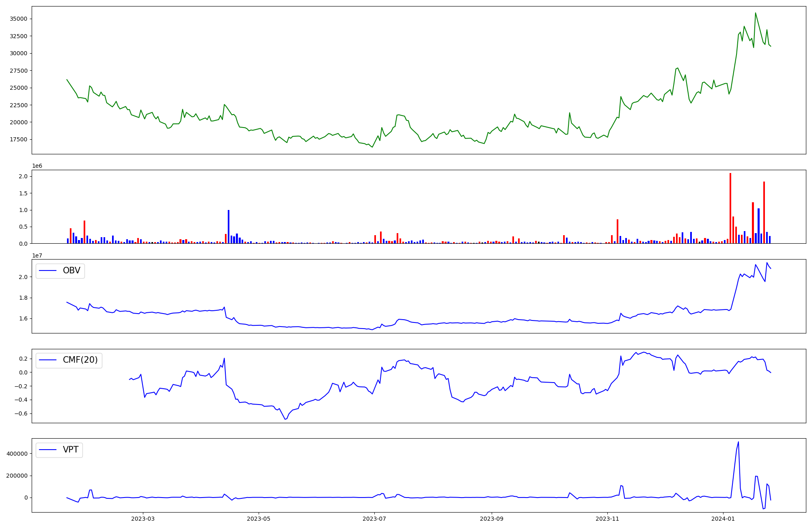Click the 2023-03 x-axis date label
This screenshot has height=528, width=812.
[143, 519]
